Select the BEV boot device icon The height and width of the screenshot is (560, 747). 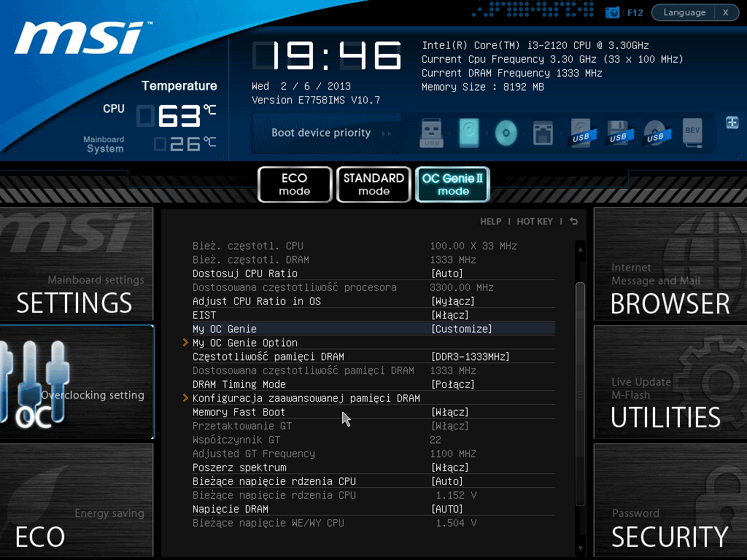click(692, 133)
